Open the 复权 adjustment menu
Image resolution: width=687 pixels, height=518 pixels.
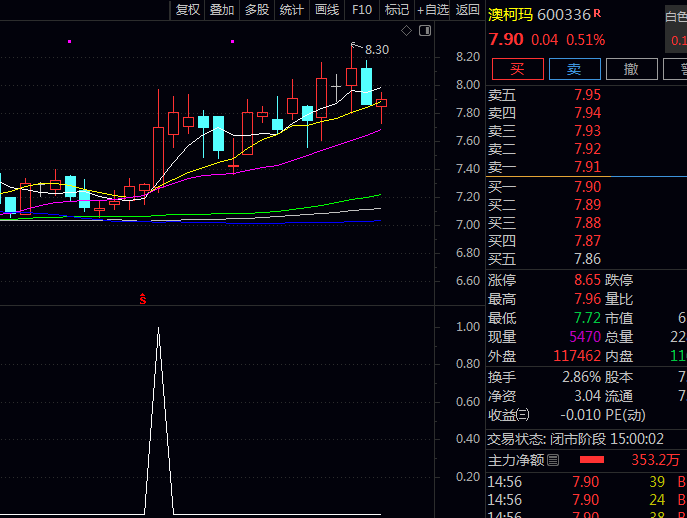click(x=187, y=10)
